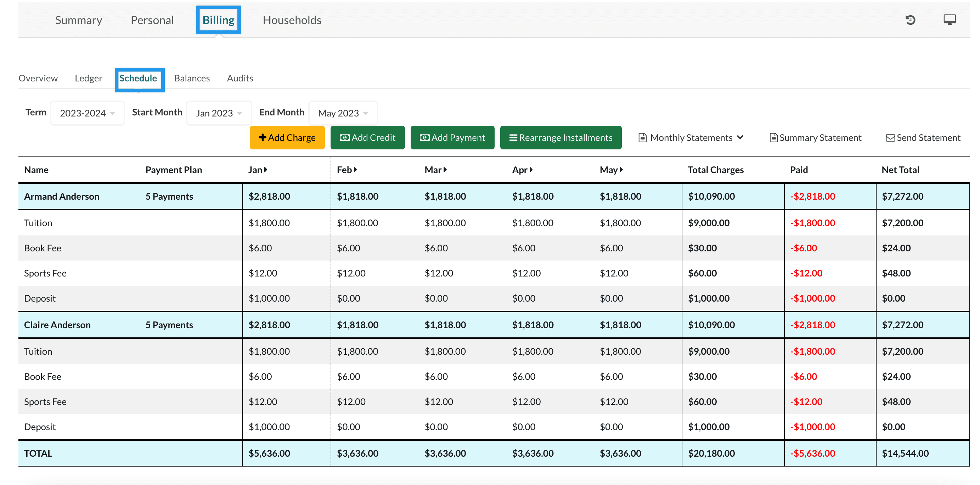Expand the Feb column arrow
980x485 pixels.
(x=355, y=170)
